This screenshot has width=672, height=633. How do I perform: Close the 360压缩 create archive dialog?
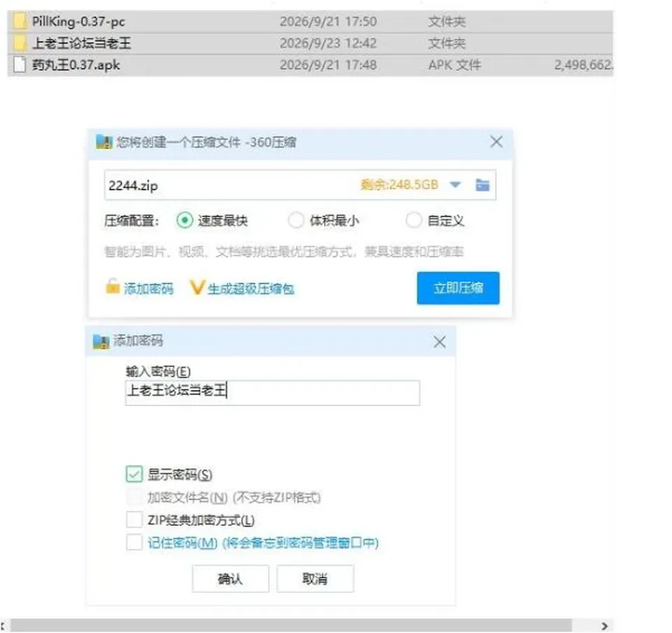coord(496,142)
